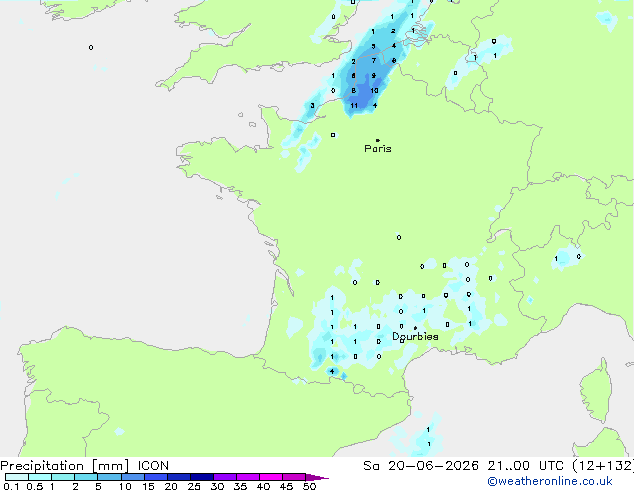Select the 2–5 mm legend swatch

pos(86,477)
